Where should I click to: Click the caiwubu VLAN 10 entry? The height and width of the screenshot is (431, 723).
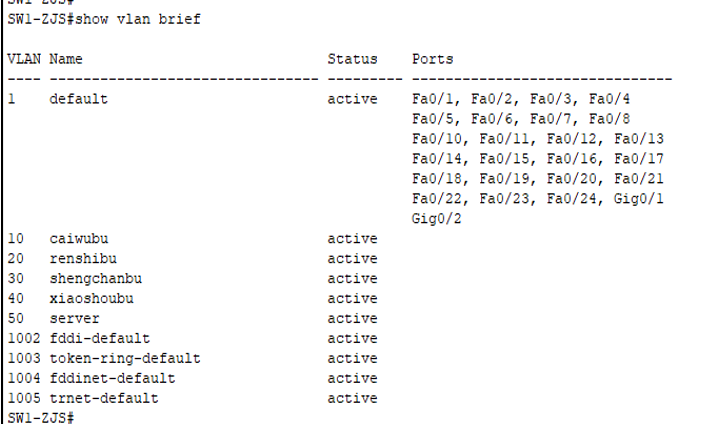[x=79, y=239]
